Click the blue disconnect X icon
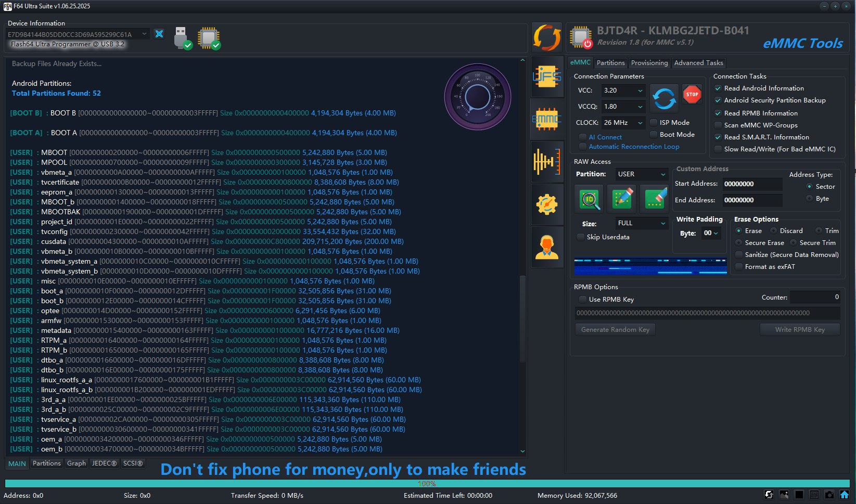The image size is (856, 504). click(159, 34)
